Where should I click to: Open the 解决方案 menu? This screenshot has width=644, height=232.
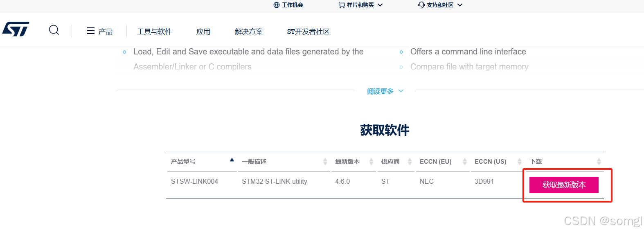249,32
